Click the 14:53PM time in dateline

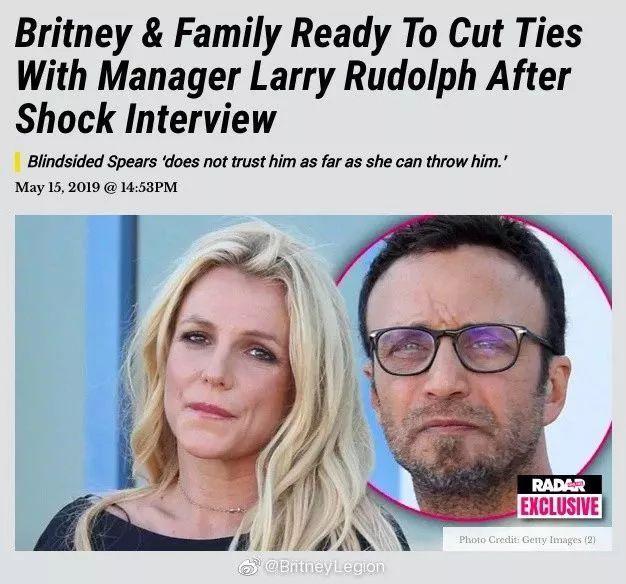point(146,187)
